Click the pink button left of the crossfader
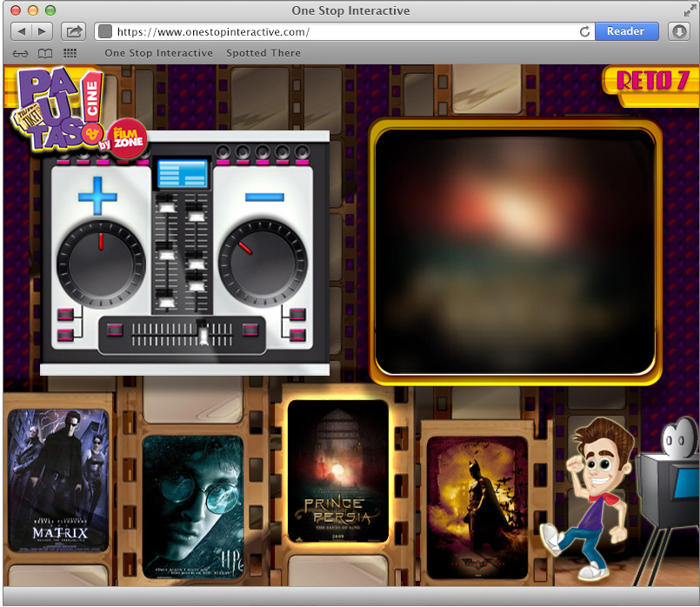 pyautogui.click(x=115, y=330)
